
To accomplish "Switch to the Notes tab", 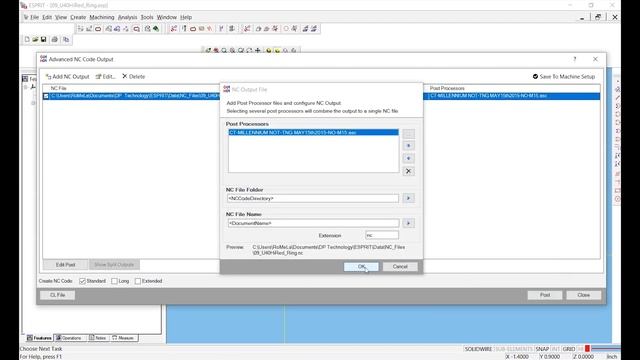I will pyautogui.click(x=98, y=338).
